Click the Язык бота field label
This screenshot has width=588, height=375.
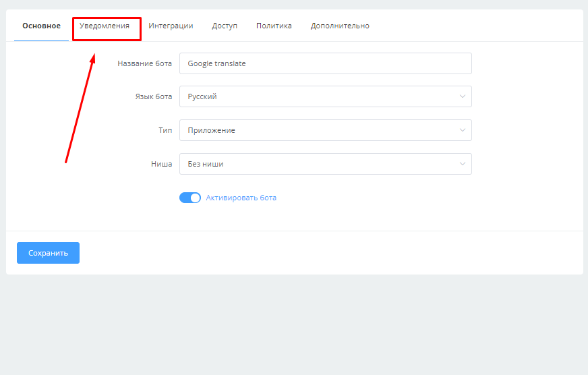pos(153,96)
